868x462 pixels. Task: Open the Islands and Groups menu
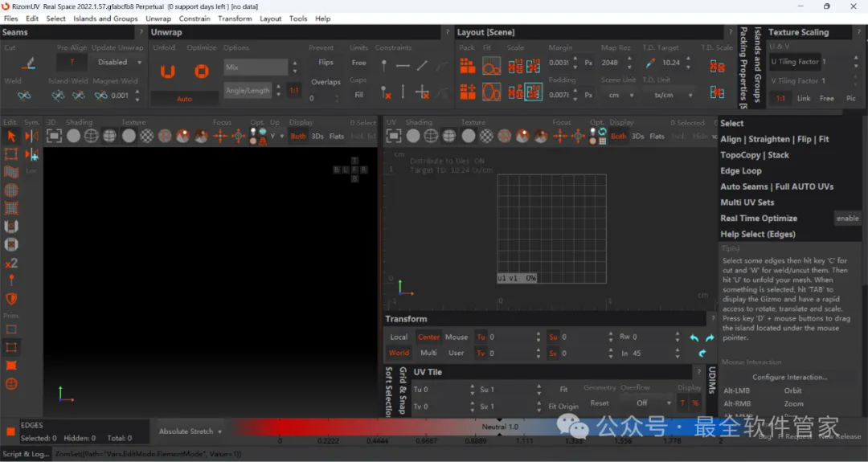pos(105,18)
